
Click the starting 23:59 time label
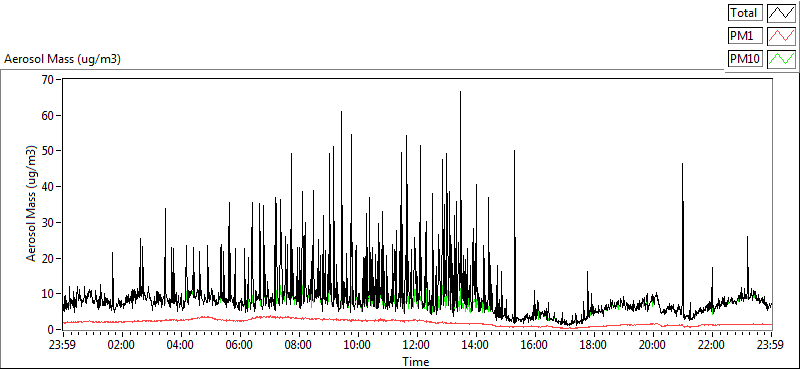62,344
